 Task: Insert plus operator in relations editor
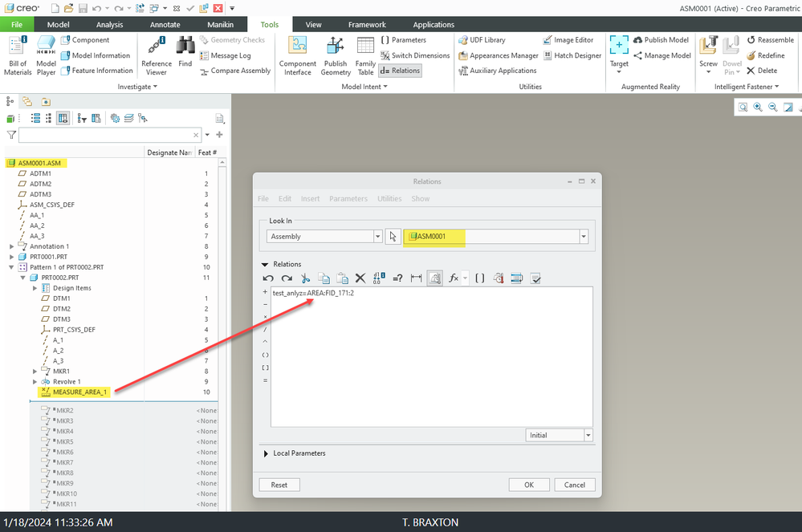pos(265,292)
